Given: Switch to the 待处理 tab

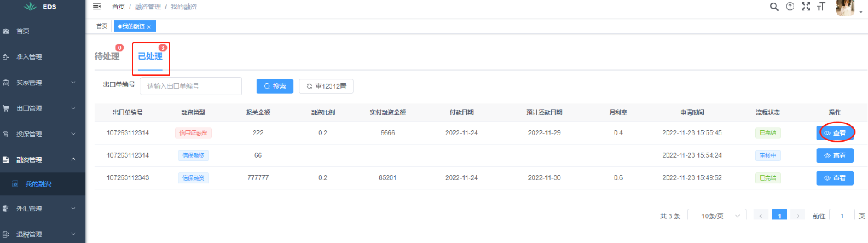Looking at the screenshot, I should [x=107, y=56].
